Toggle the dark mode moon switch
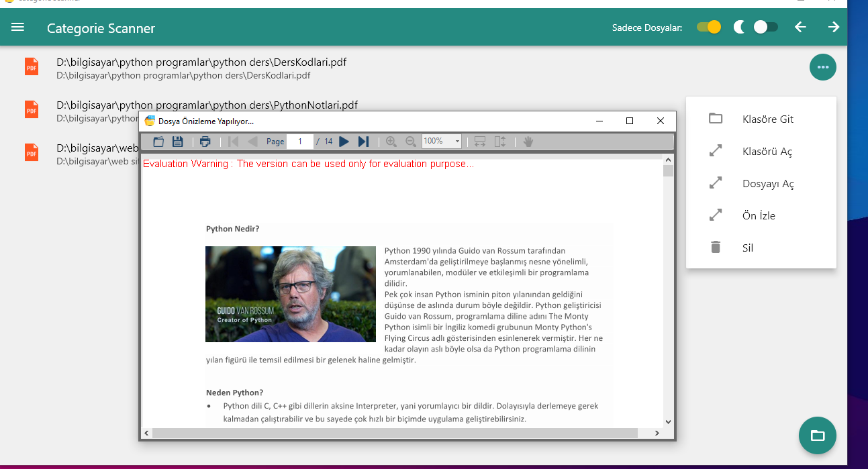Viewport: 868px width, 469px height. pyautogui.click(x=765, y=27)
